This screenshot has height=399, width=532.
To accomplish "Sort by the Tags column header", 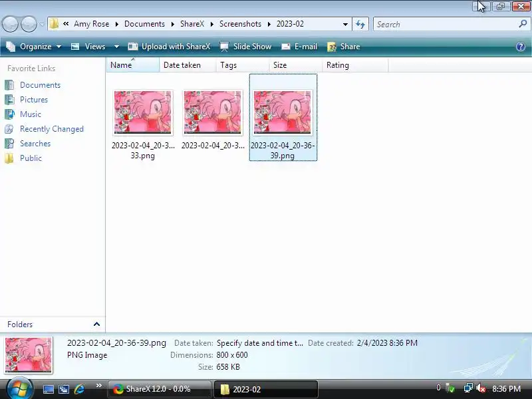I will coord(243,65).
